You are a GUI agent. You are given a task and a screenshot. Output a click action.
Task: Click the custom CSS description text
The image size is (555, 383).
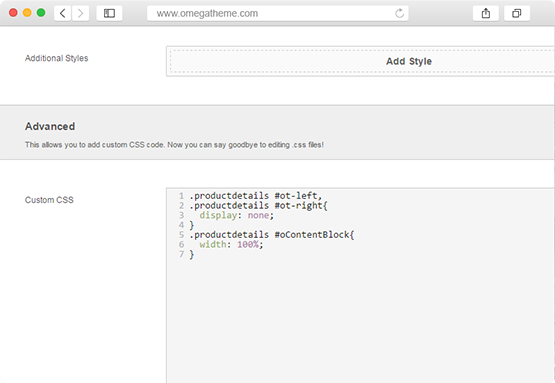point(174,145)
